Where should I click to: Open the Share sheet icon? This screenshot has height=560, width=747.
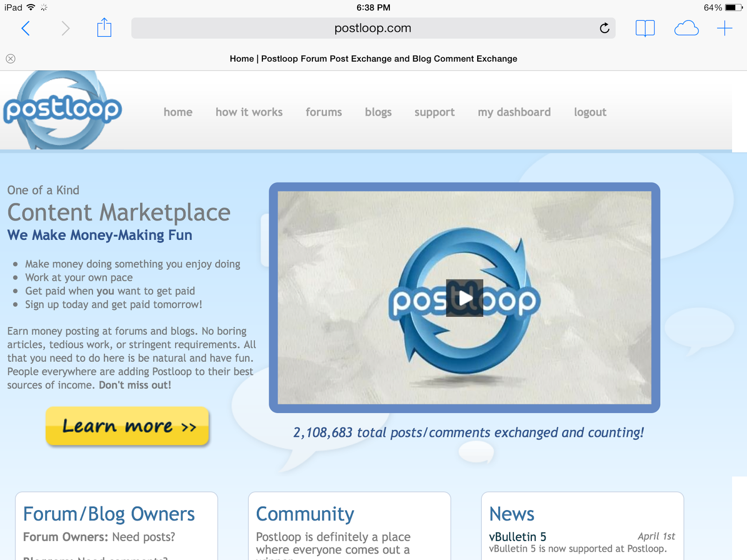[x=104, y=28]
